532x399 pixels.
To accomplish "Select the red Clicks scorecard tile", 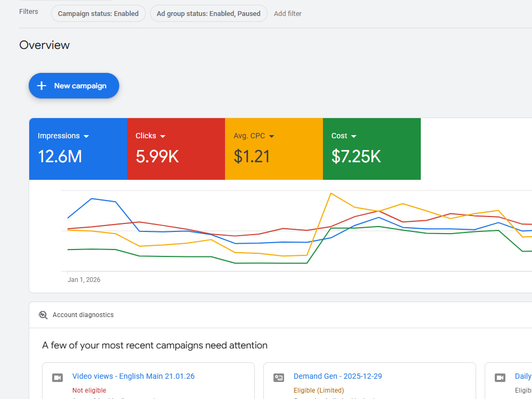I will pyautogui.click(x=176, y=149).
